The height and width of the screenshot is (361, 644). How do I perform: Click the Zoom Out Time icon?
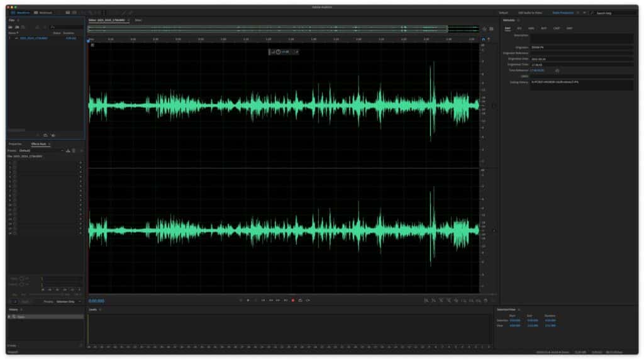point(448,301)
